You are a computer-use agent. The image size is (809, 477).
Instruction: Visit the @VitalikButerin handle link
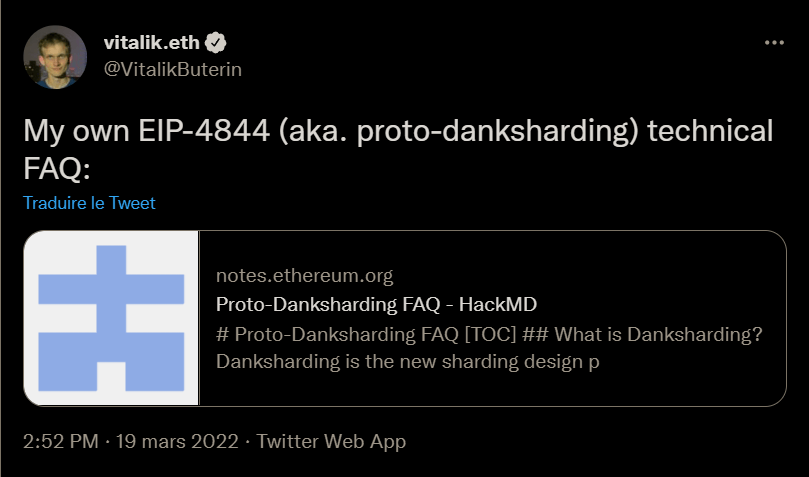(x=173, y=69)
